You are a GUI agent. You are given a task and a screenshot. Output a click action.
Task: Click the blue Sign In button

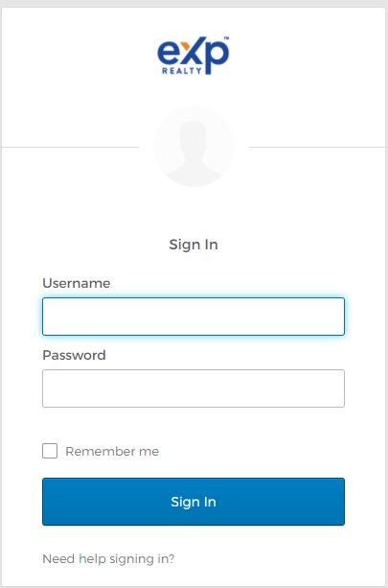(194, 502)
